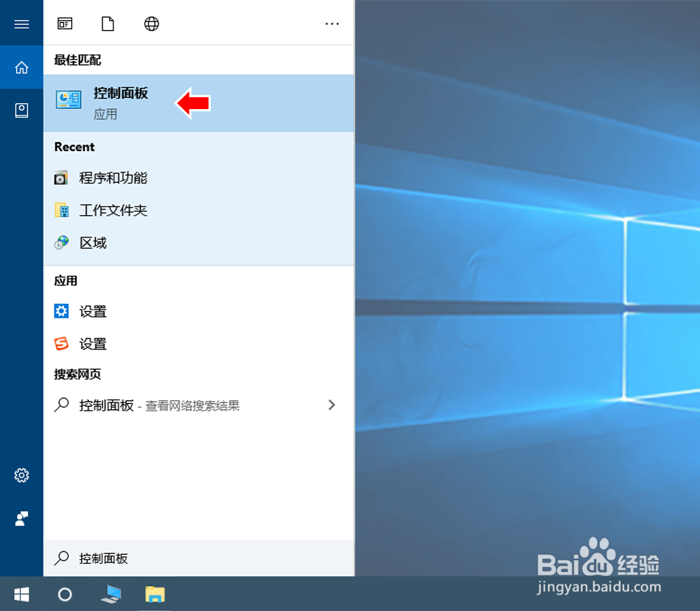The height and width of the screenshot is (611, 700).
Task: Expand web search result chevron arrow
Action: click(x=332, y=405)
